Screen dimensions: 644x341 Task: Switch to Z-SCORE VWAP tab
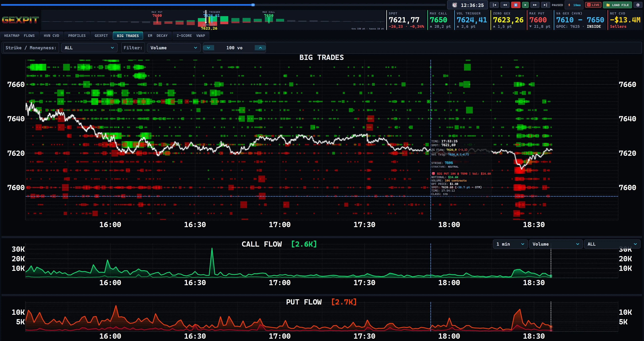click(x=191, y=36)
